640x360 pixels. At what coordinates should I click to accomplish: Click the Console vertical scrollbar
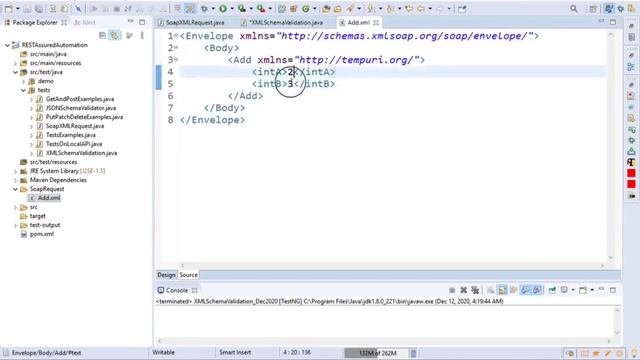coord(617,322)
